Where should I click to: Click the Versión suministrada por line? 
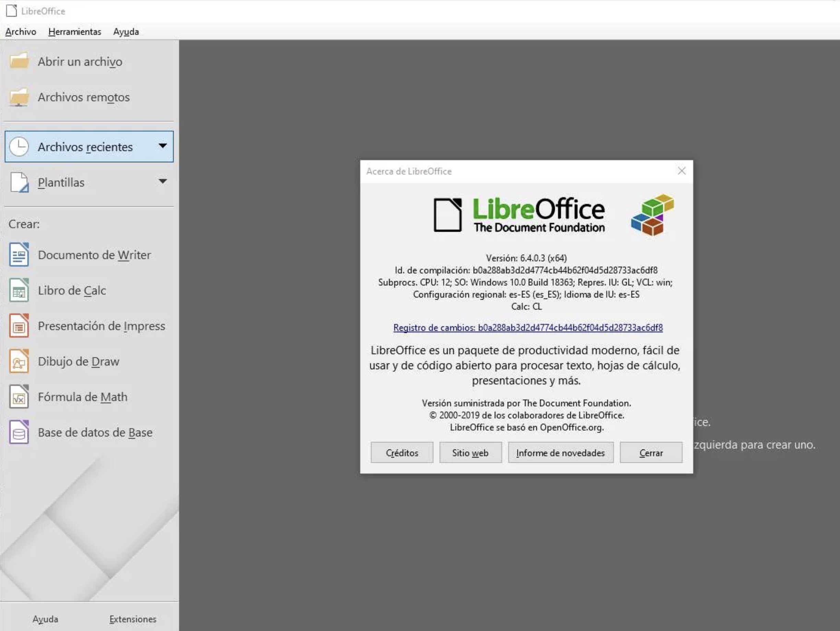click(526, 403)
